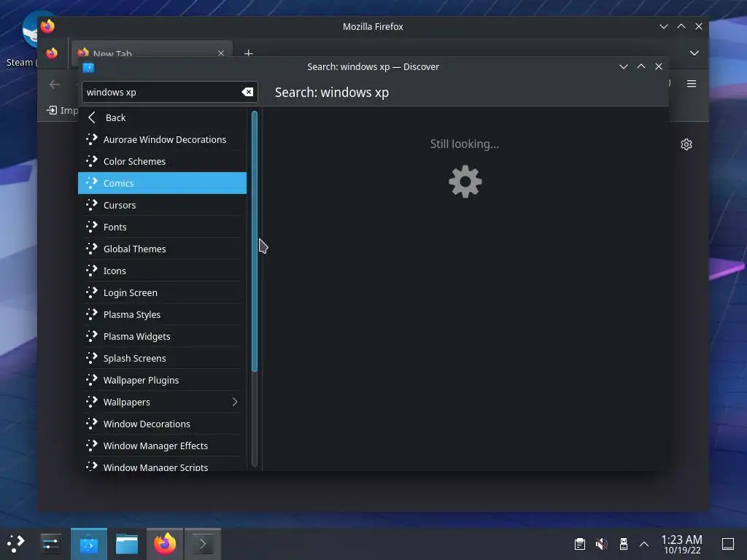The width and height of the screenshot is (747, 560).
Task: Open the Wallpaper Plugins category
Action: point(162,381)
